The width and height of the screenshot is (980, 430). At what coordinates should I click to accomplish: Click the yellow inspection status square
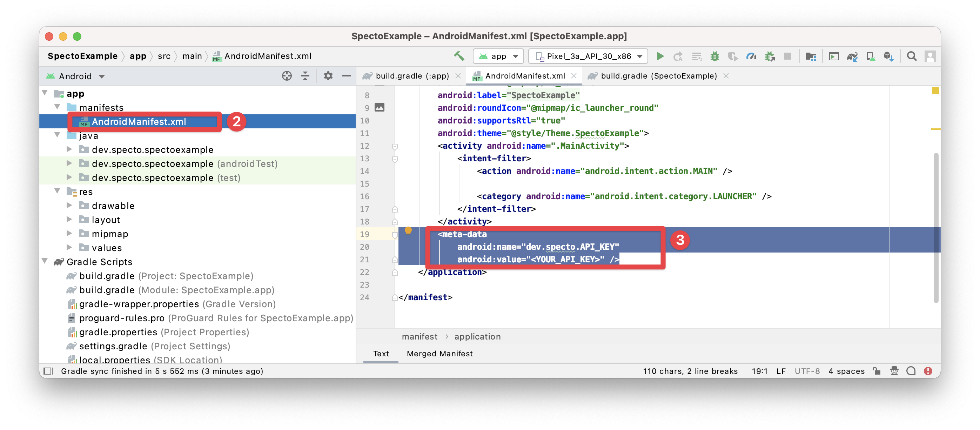pos(935,90)
